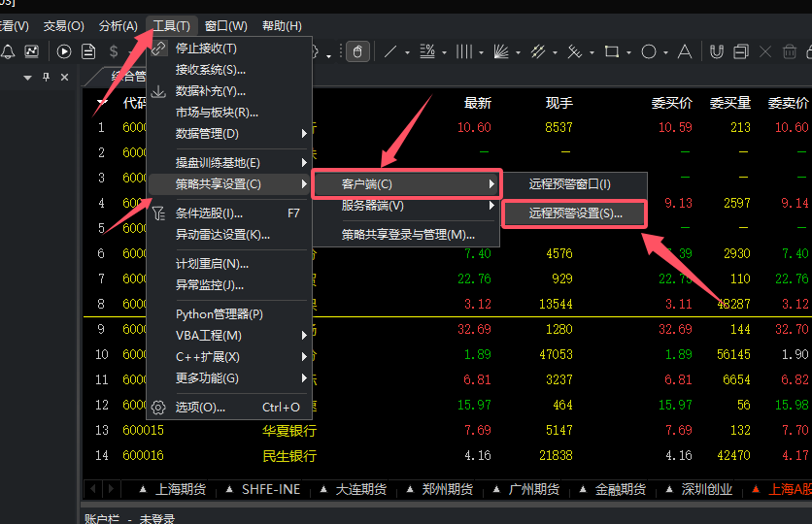Open 异动雷达设置(K)... menu entry
Viewport: 812px width, 524px height.
[230, 234]
